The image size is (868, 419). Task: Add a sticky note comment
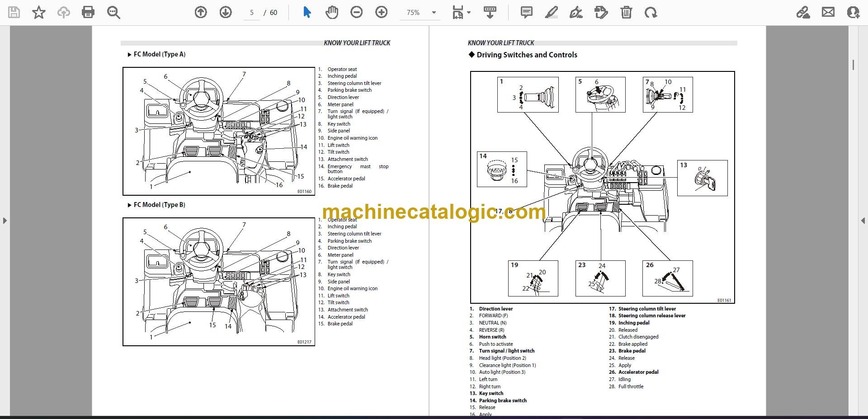[x=527, y=13]
